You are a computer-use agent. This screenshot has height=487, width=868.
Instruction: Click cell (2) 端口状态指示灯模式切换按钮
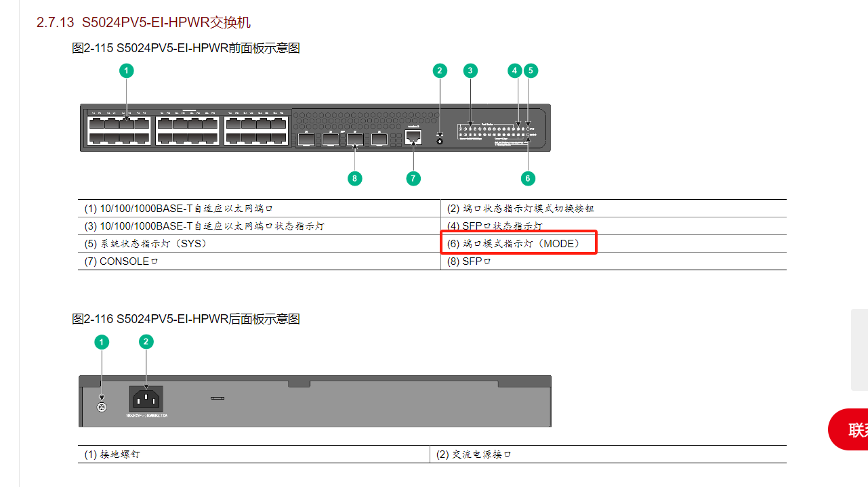(614, 209)
